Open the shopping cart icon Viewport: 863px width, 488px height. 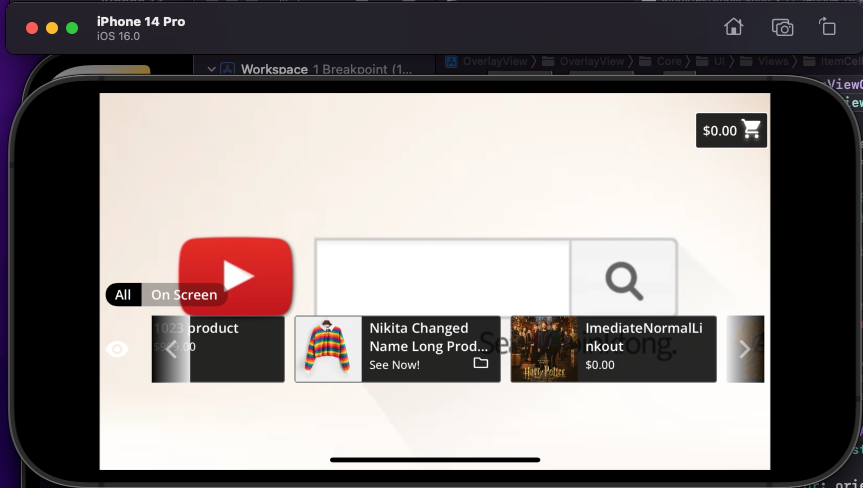click(752, 130)
